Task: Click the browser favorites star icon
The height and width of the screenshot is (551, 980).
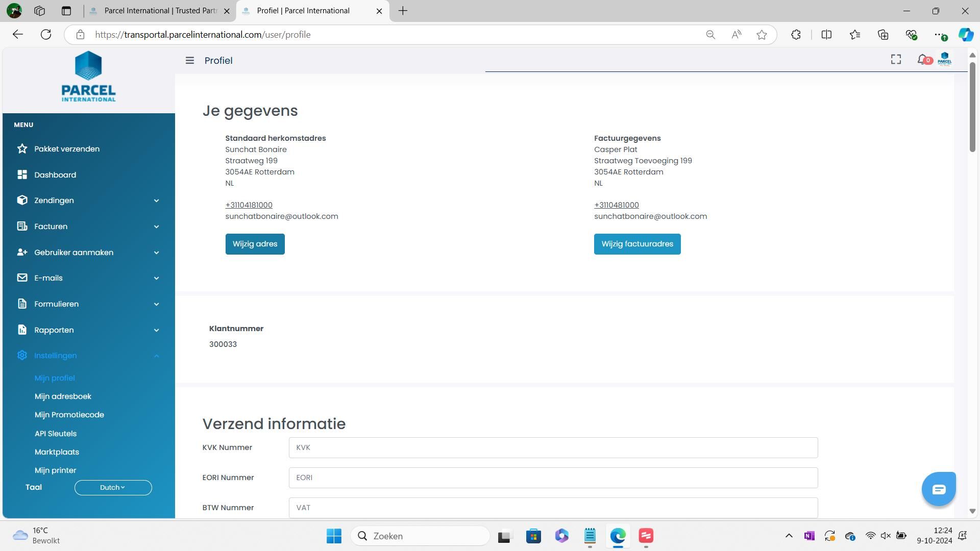Action: tap(762, 35)
